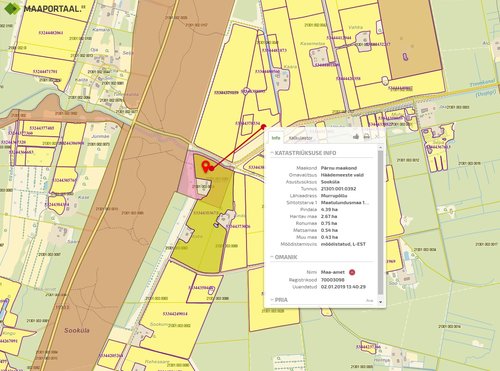Click the print icon in the info popup
Image resolution: width=500 pixels, height=371 pixels.
tap(366, 137)
